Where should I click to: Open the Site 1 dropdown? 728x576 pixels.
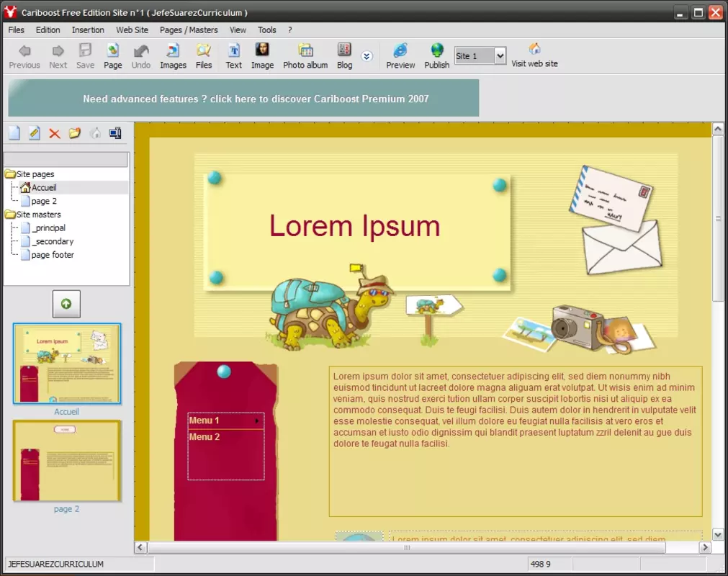click(x=500, y=55)
